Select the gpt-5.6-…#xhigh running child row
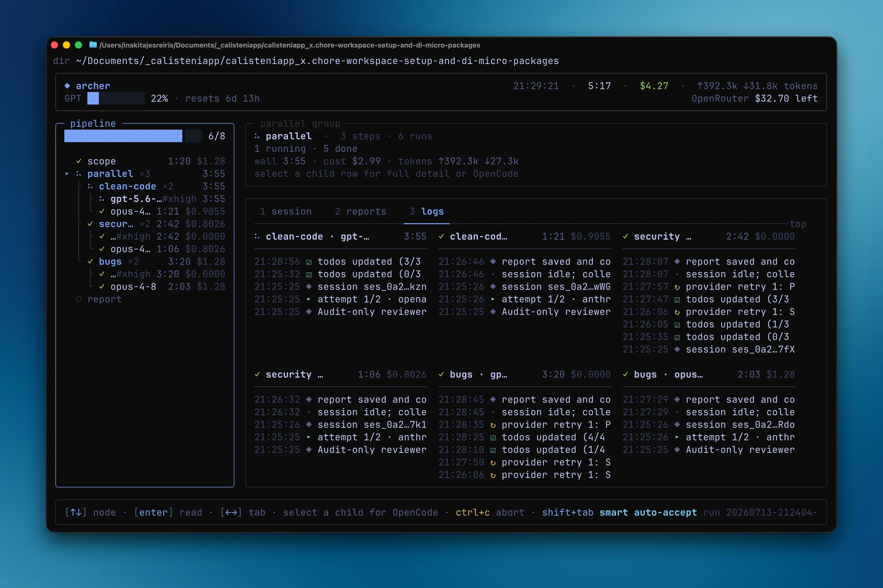The height and width of the screenshot is (588, 883). point(162,199)
